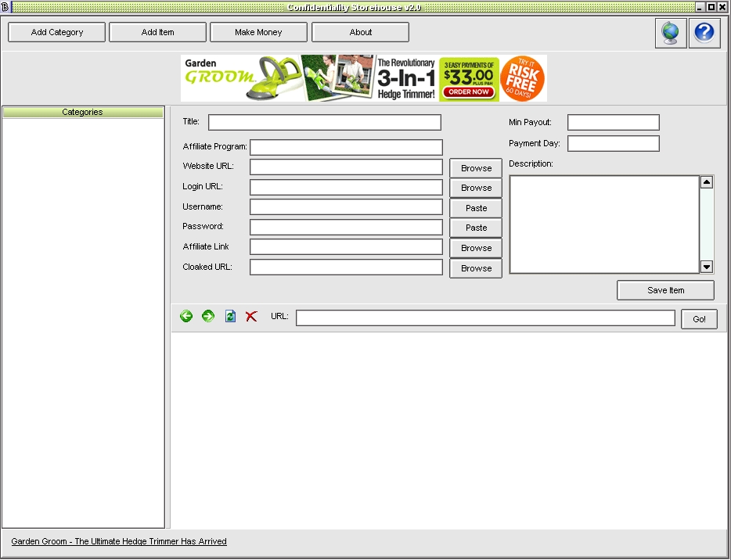This screenshot has height=560, width=731.
Task: Click the green forward arrow icon
Action: 208,316
